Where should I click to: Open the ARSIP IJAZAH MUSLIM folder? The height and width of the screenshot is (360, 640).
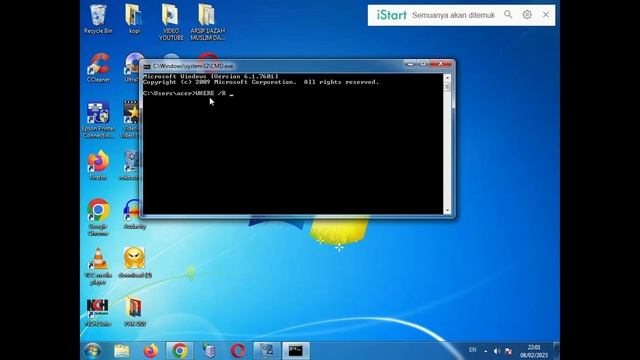pyautogui.click(x=207, y=22)
